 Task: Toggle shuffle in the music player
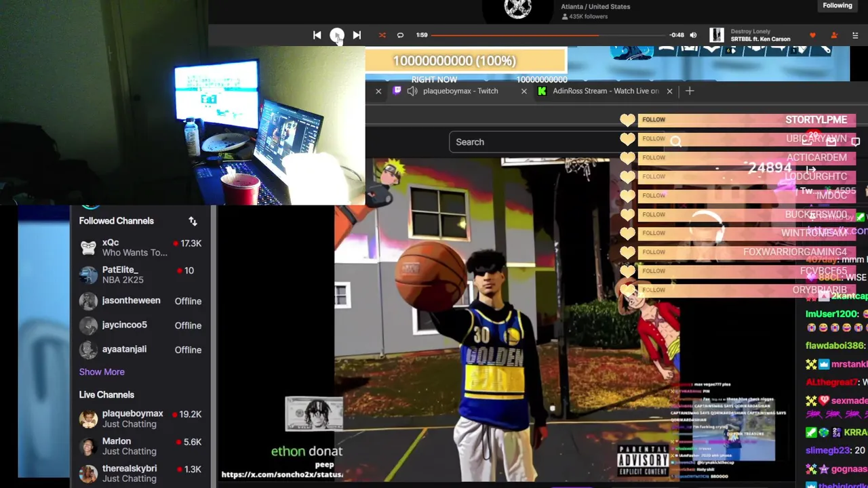click(382, 35)
